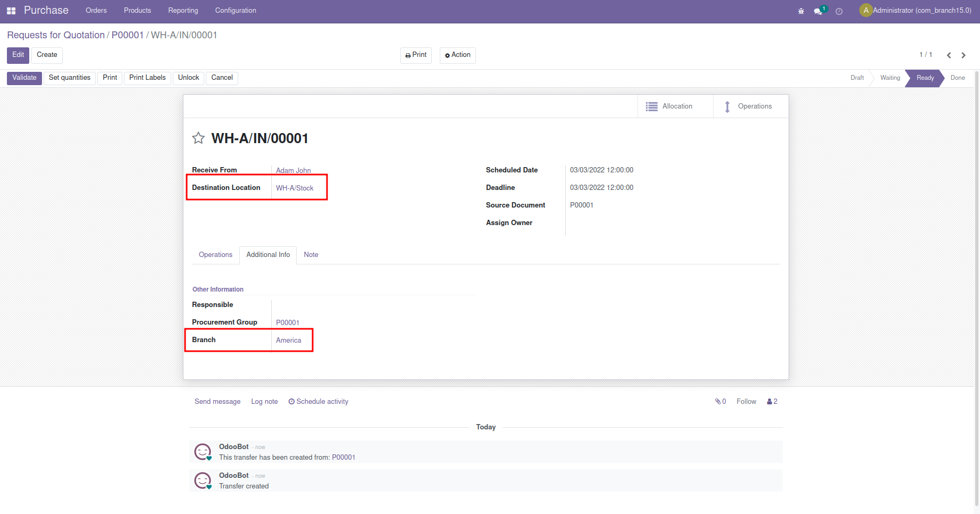Click the Unlock button
This screenshot has height=514, width=980.
(x=189, y=78)
